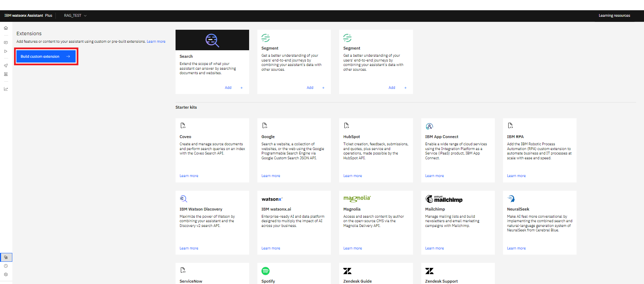This screenshot has height=284, width=644.
Task: Click the magnolia logo
Action: (x=357, y=198)
